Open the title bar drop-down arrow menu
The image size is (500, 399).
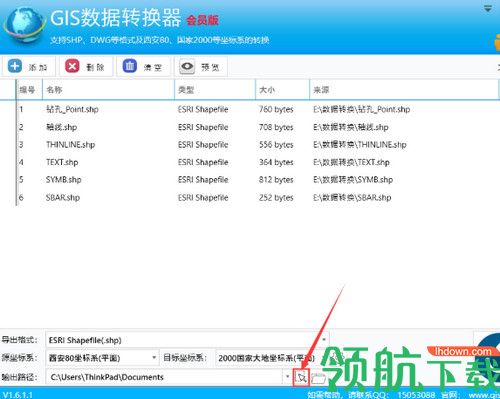pyautogui.click(x=488, y=9)
